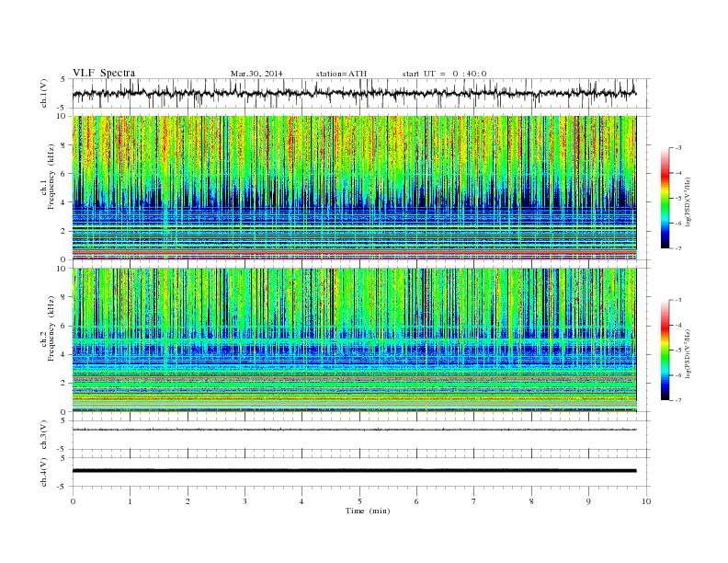Click the ch.2 spectrogram color scale bar
This screenshot has width=728, height=563.
click(665, 350)
